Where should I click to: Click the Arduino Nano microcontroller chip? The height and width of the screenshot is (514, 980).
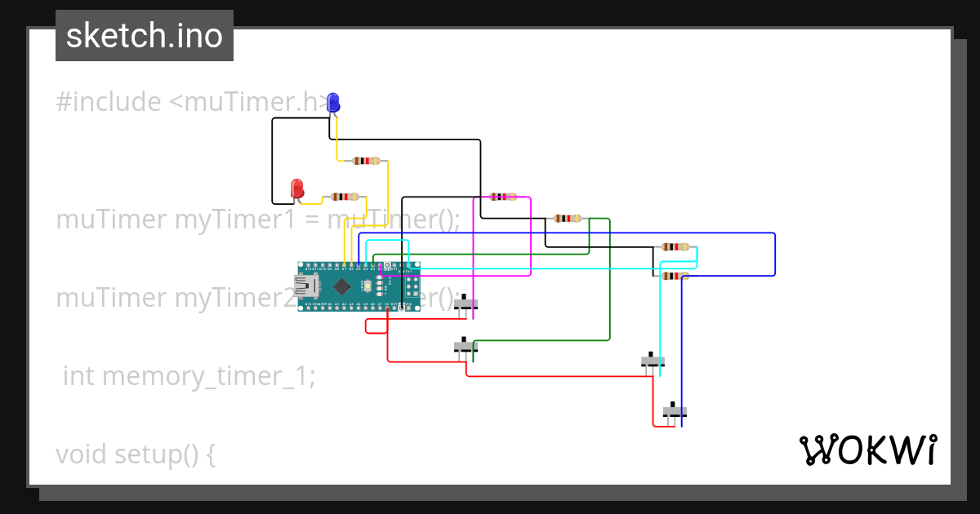pyautogui.click(x=342, y=286)
